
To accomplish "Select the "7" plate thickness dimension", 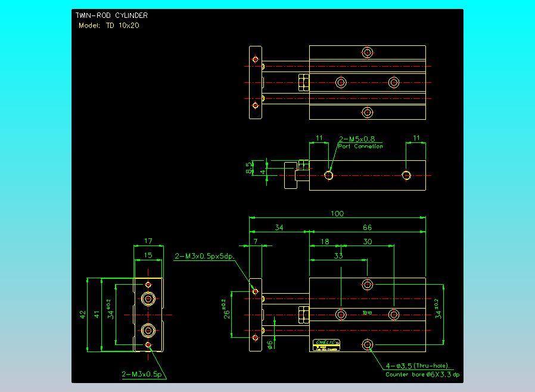I will pyautogui.click(x=256, y=241).
